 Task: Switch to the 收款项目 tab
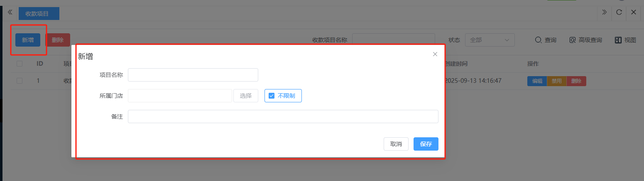pyautogui.click(x=37, y=14)
